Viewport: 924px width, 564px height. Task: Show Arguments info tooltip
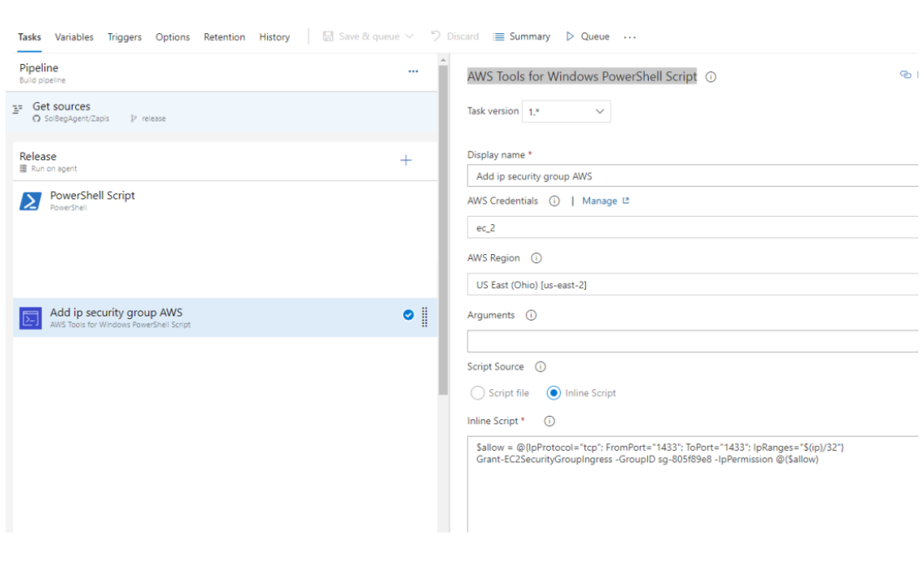531,316
